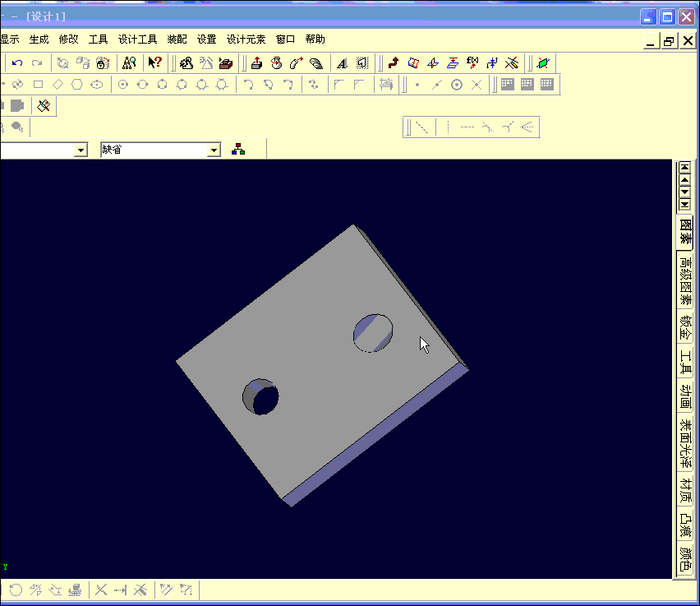Select the hexagon polygon sketch tool
700x606 pixels.
click(x=77, y=85)
